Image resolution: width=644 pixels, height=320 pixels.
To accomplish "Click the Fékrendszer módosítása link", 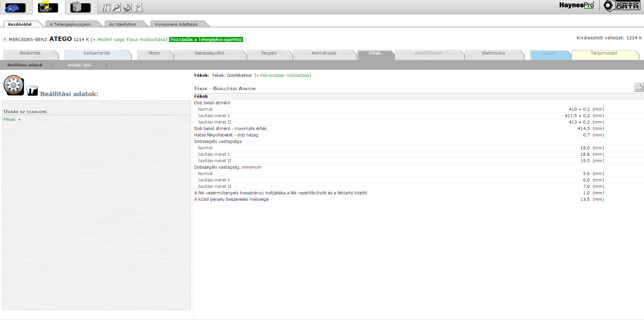I will tap(285, 76).
